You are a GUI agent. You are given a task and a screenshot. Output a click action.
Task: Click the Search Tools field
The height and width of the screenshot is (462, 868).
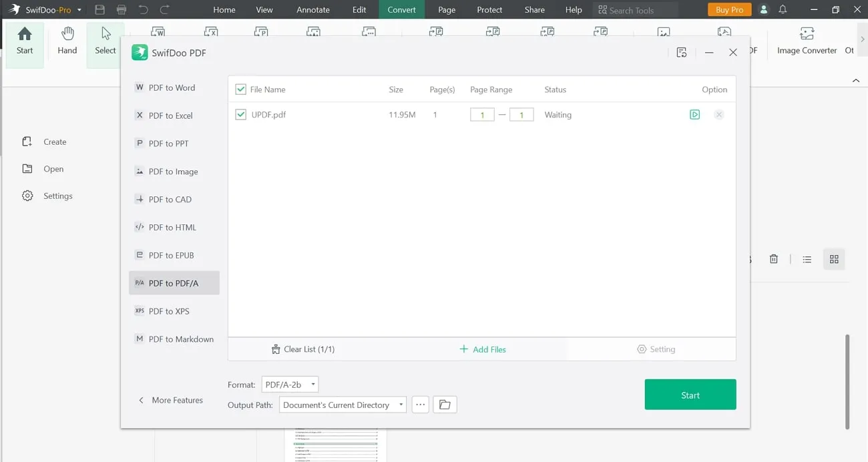635,10
